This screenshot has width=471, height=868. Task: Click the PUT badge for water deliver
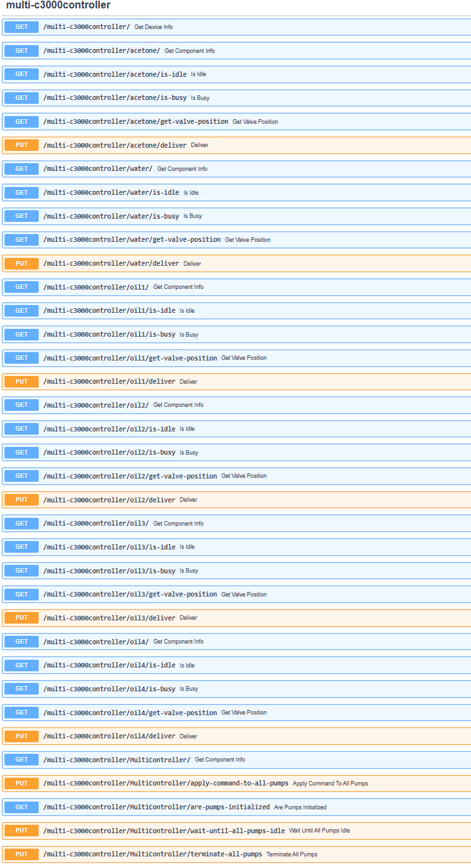click(x=22, y=263)
